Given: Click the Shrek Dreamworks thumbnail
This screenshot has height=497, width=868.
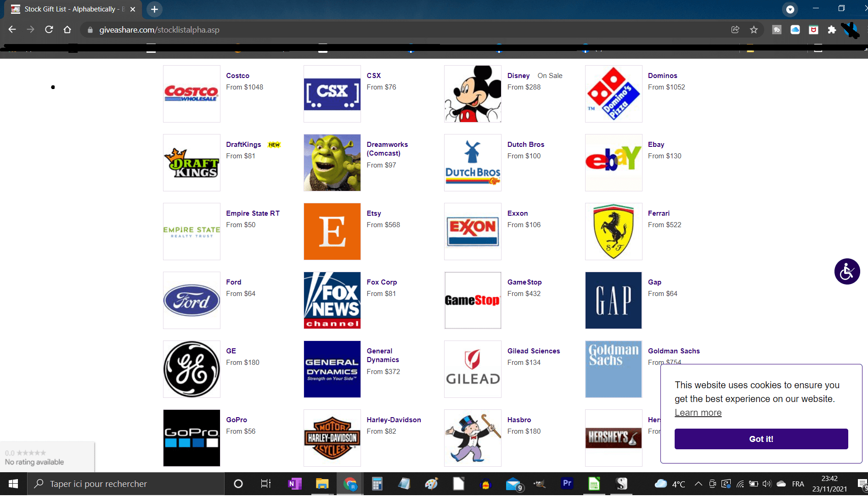Looking at the screenshot, I should [x=332, y=163].
